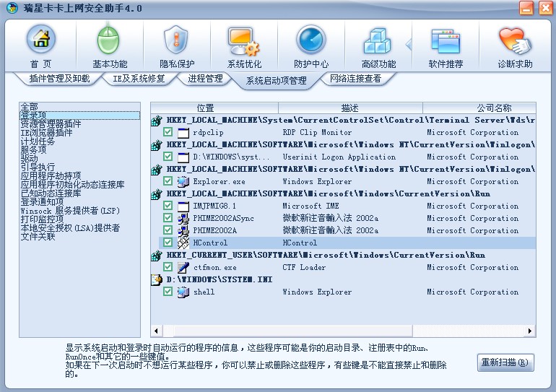Viewport: 556px width, 392px height.
Task: Open 基本功能 mouse icon
Action: [x=108, y=39]
